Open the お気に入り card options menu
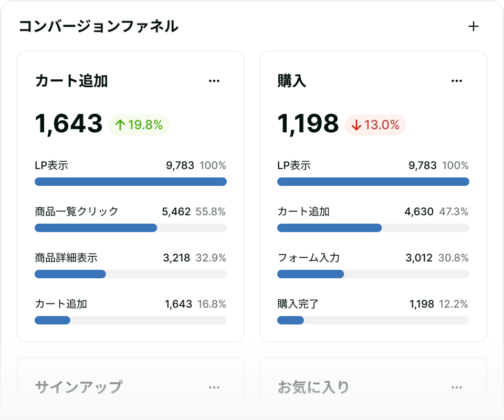 point(456,387)
